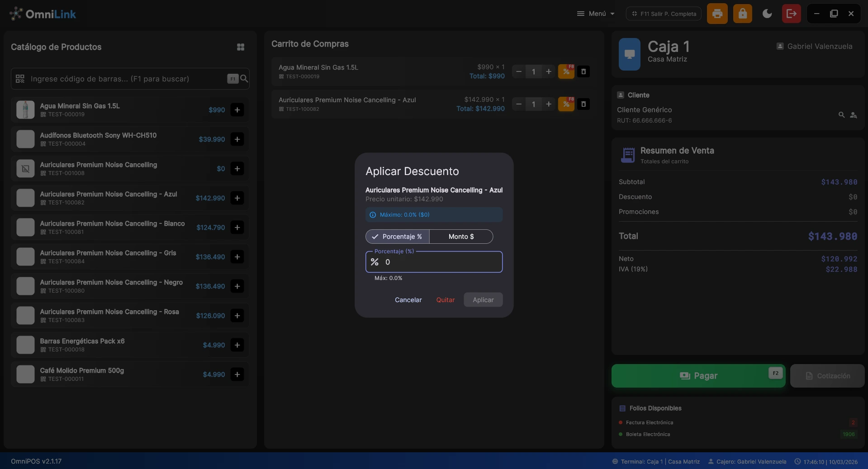Click the quantity 1 field for Agua Mineral
Screen dimensions: 868x469
coord(534,71)
